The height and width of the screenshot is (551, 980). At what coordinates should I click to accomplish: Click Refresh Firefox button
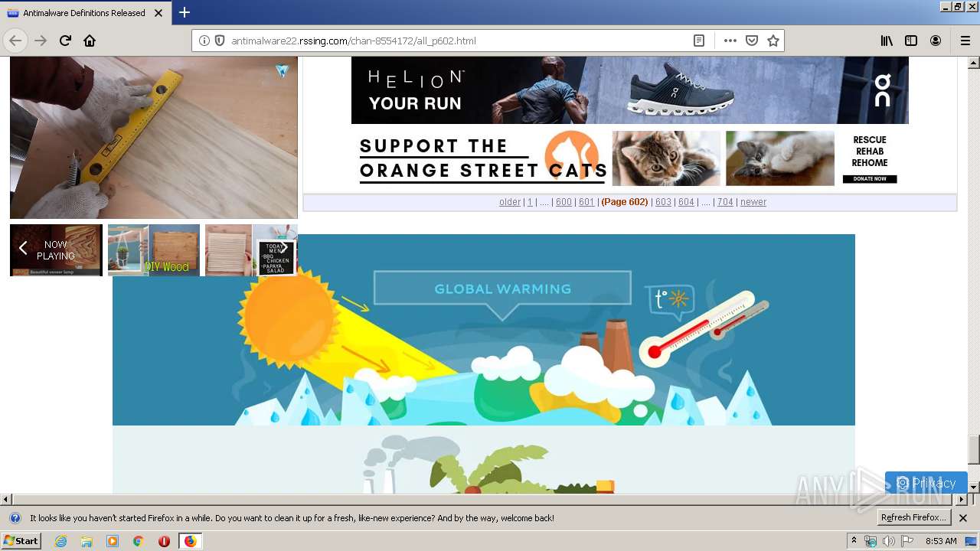(914, 518)
